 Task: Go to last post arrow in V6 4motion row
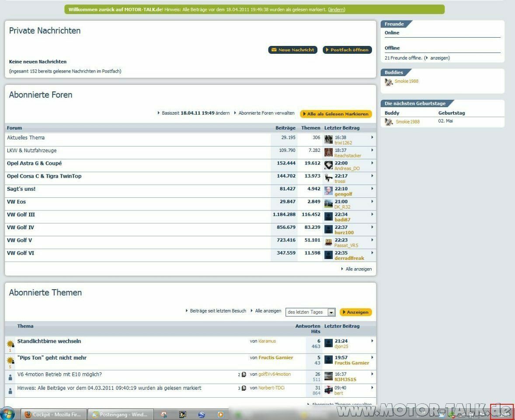point(372,374)
